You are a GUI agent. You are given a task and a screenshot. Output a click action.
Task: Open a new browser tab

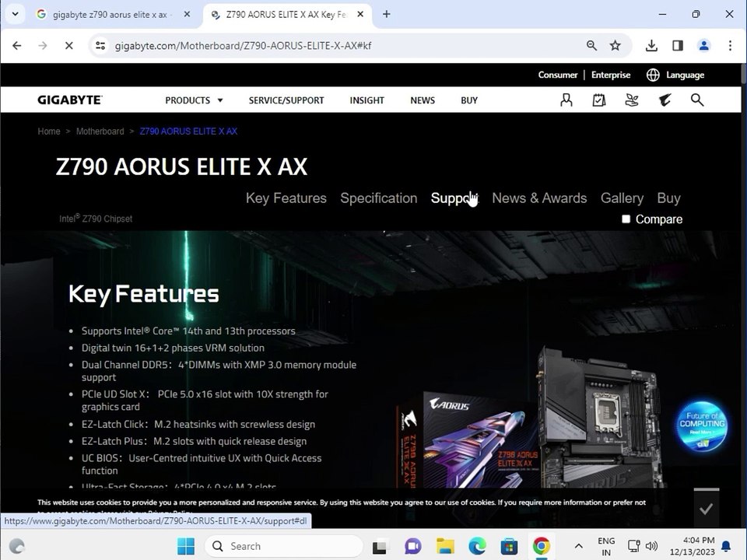(387, 14)
